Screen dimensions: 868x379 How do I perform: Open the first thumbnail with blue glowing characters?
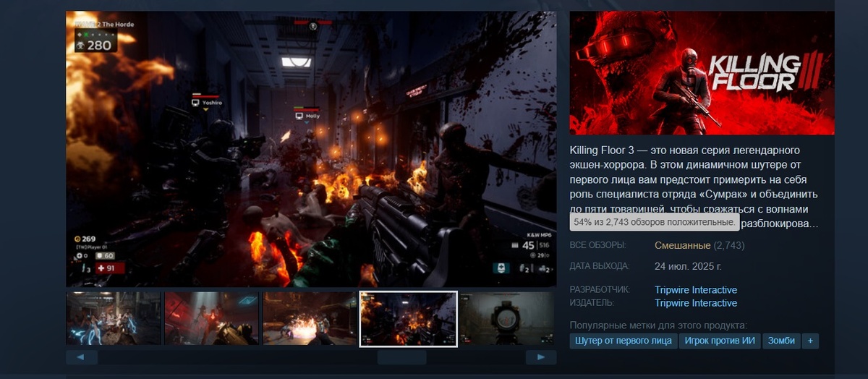point(114,318)
